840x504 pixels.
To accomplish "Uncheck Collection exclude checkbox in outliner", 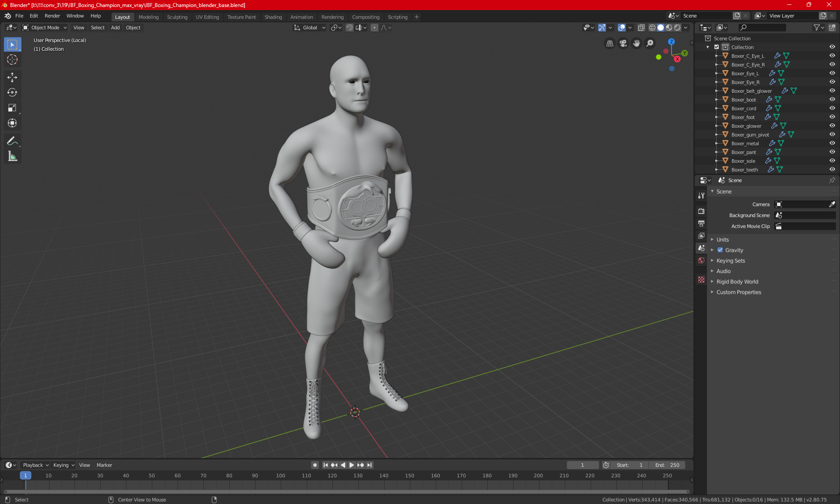I will tap(717, 47).
